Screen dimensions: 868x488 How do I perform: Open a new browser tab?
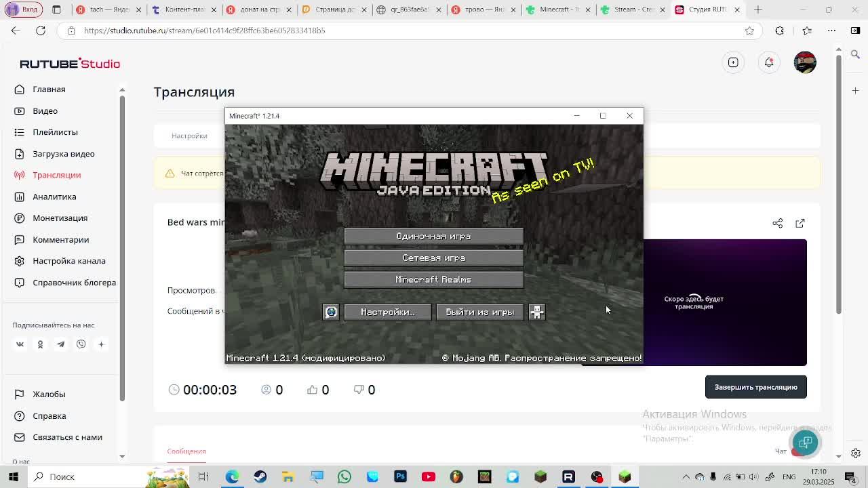point(758,9)
